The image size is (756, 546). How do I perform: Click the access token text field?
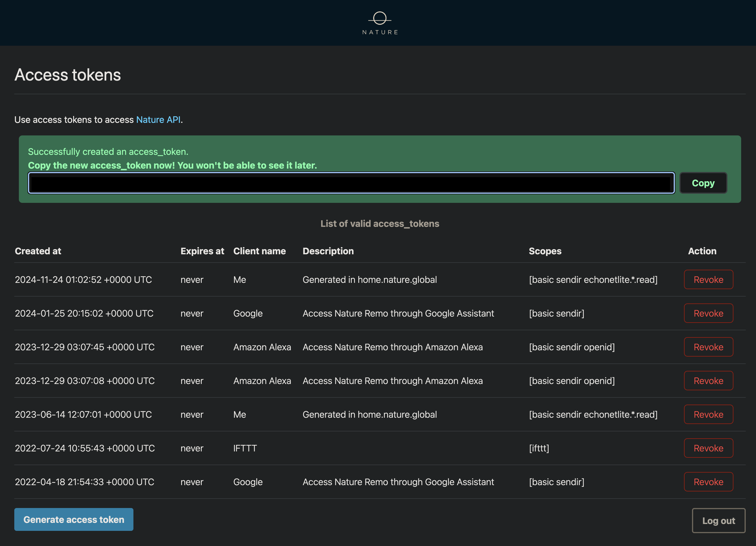tap(351, 183)
